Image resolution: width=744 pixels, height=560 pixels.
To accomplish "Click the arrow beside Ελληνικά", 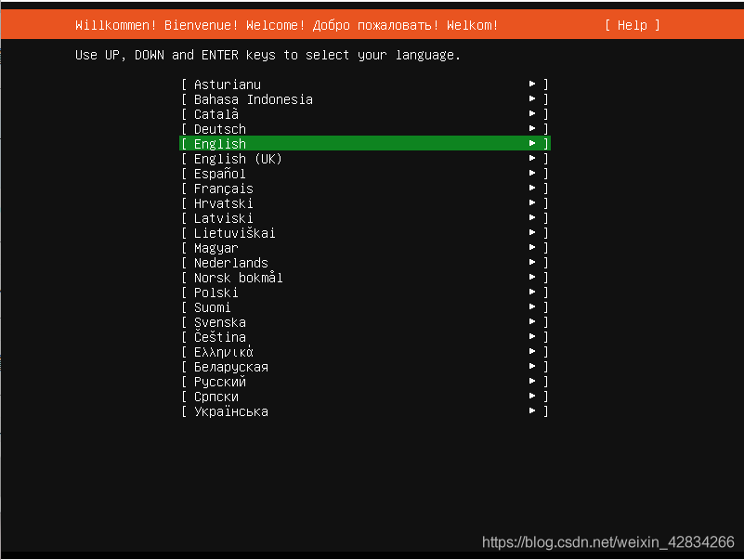I will coord(532,351).
